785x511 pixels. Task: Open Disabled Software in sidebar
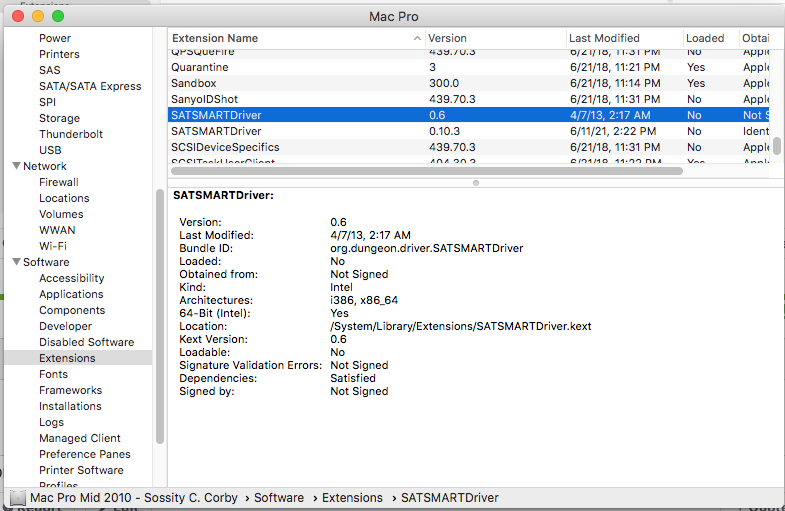coord(87,342)
